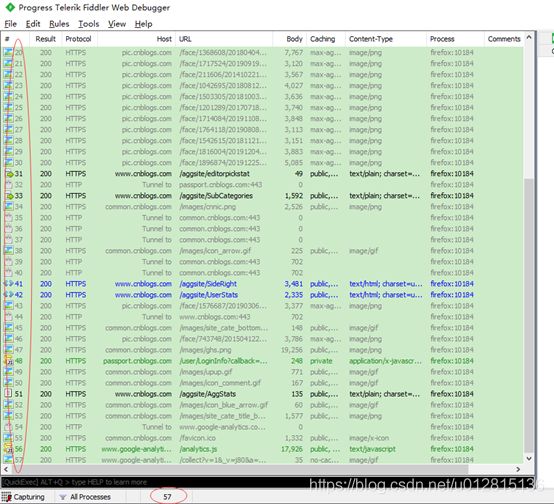
Task: Click the Comments column header
Action: (x=504, y=39)
